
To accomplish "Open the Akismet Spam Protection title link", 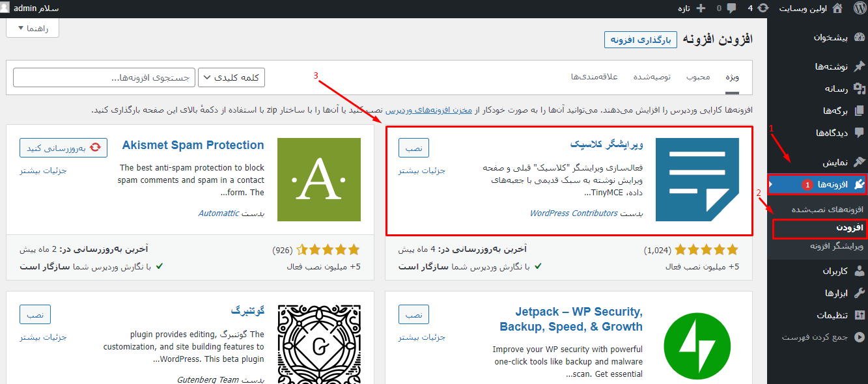I will [193, 145].
